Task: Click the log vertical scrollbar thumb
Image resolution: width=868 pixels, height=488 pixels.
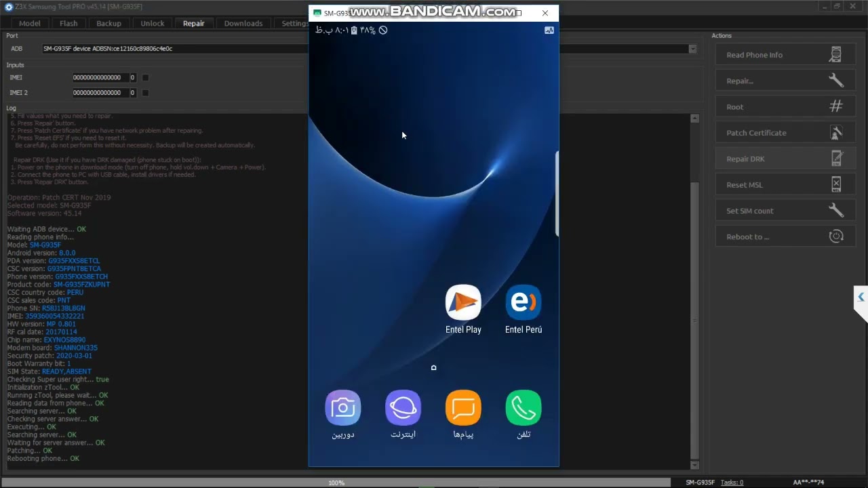Action: 694,321
